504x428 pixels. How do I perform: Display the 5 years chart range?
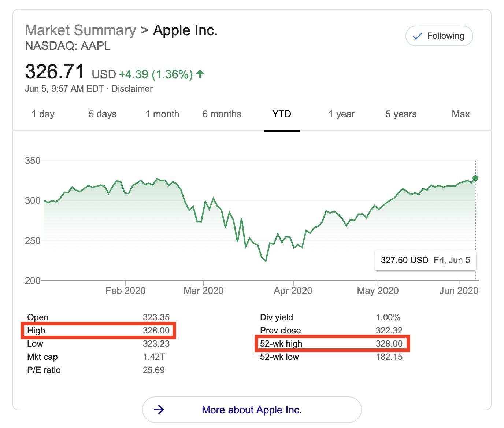click(x=401, y=114)
